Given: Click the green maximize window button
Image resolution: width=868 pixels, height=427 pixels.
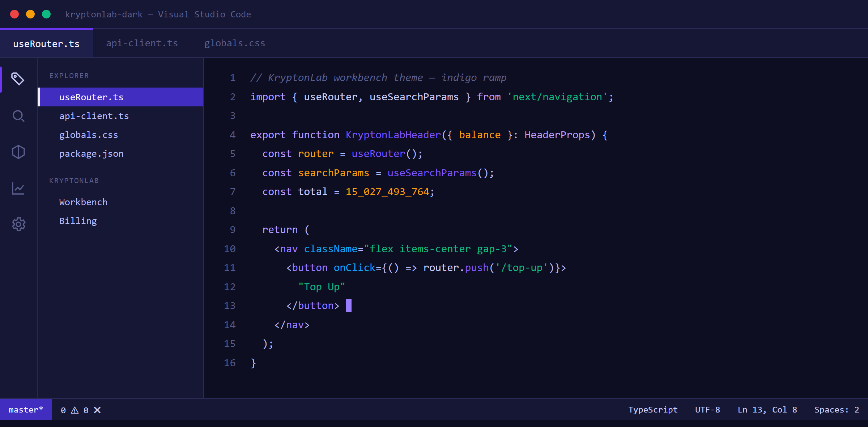Looking at the screenshot, I should 46,14.
